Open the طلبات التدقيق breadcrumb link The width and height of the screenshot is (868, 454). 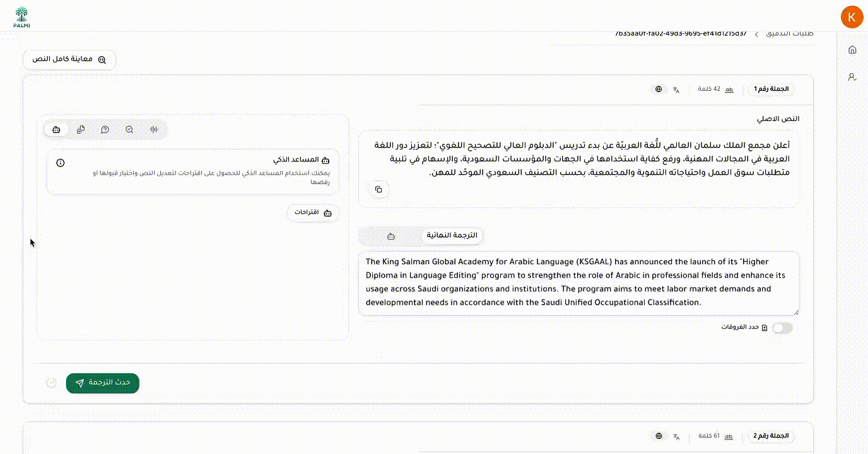pyautogui.click(x=789, y=33)
